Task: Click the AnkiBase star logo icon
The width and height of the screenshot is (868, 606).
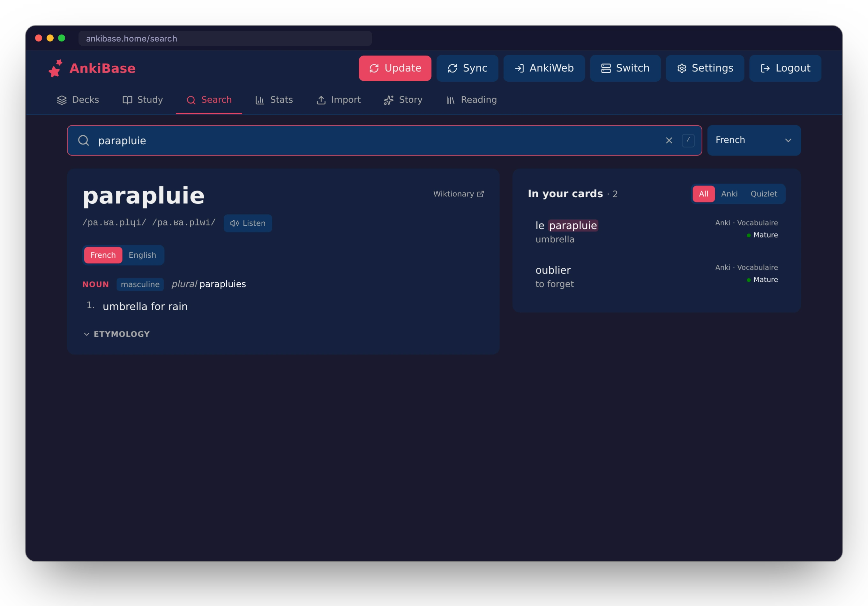Action: (56, 68)
